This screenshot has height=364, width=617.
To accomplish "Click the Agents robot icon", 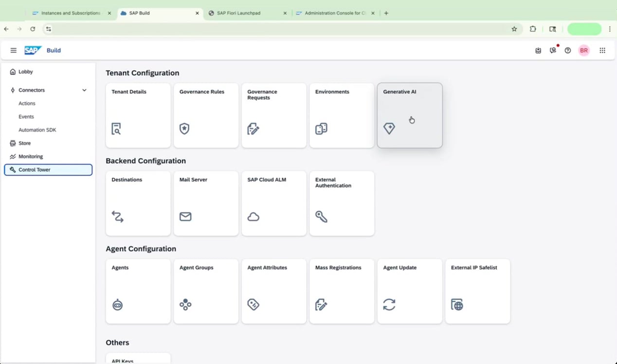I will point(117,305).
